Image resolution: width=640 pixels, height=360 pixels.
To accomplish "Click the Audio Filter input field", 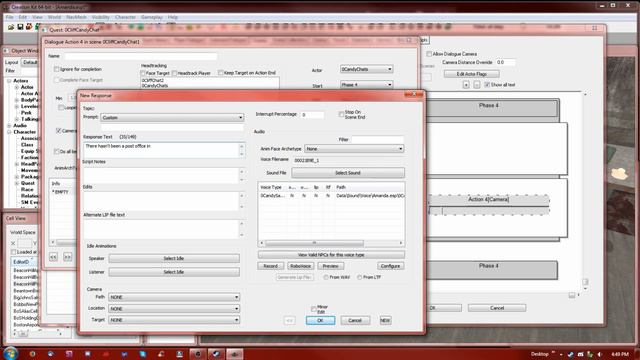I will pyautogui.click(x=378, y=140).
